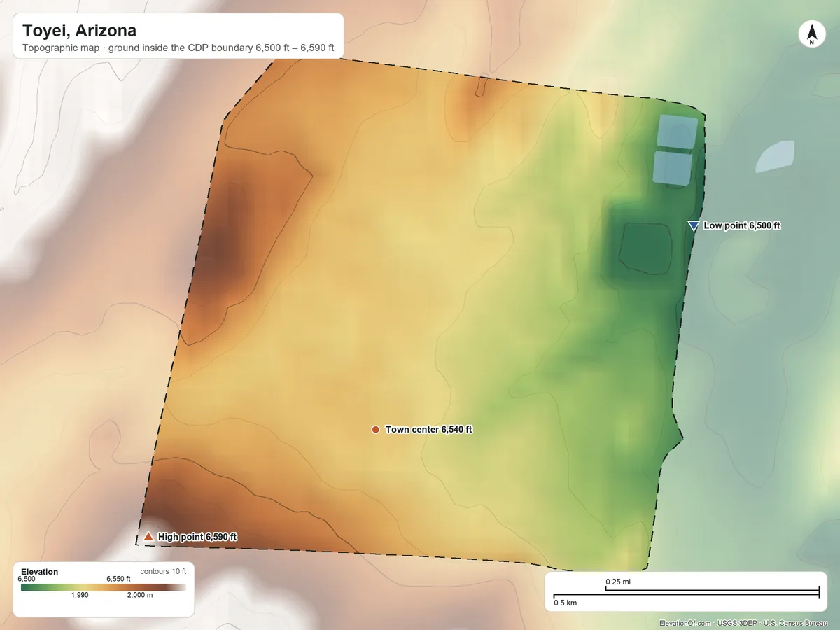Click the upper pale blue rectangular pond
This screenshot has height=630, width=840.
tap(678, 132)
